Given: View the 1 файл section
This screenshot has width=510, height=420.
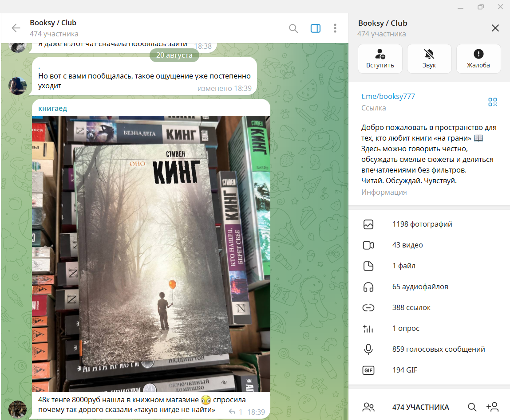Looking at the screenshot, I should (429, 266).
